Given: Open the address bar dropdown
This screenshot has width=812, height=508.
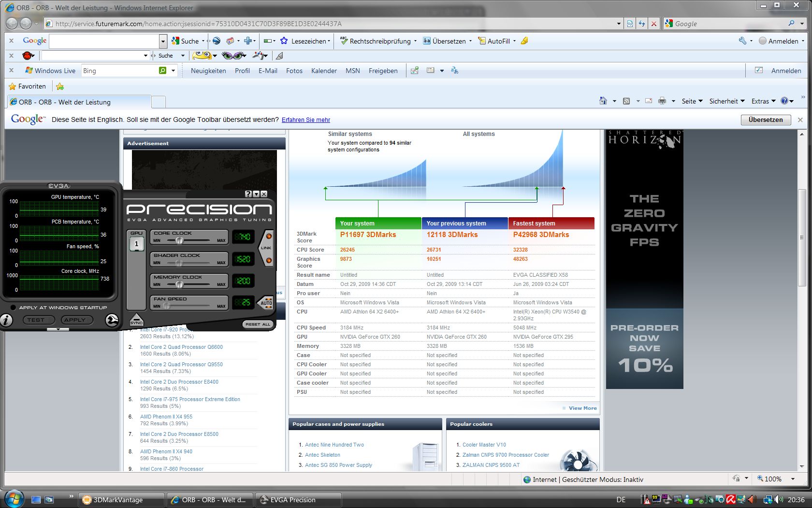Looking at the screenshot, I should (x=619, y=23).
